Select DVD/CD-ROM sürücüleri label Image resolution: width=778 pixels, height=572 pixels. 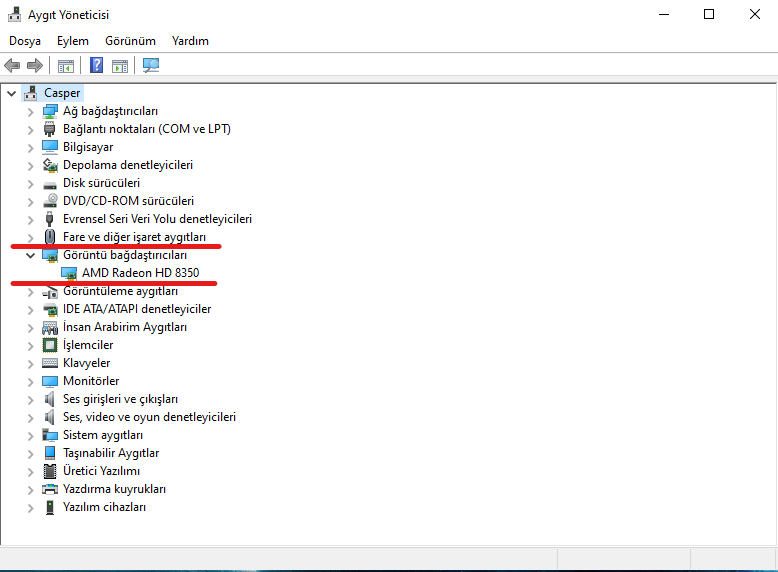129,201
